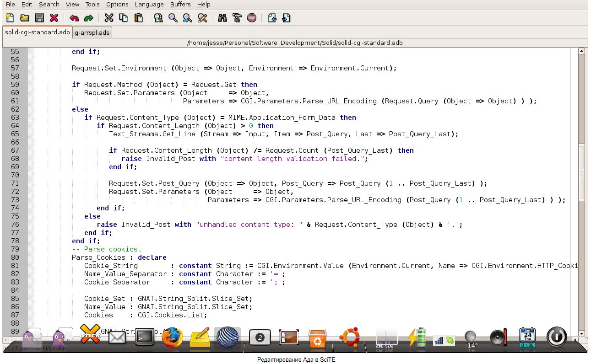Click the Find Next magnifier with arrow icon

click(x=188, y=18)
